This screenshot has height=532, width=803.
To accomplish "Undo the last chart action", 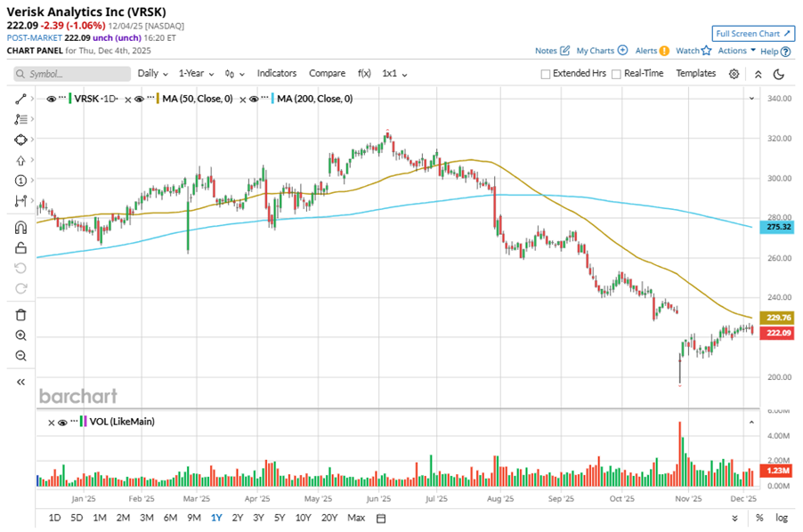I will pyautogui.click(x=20, y=268).
